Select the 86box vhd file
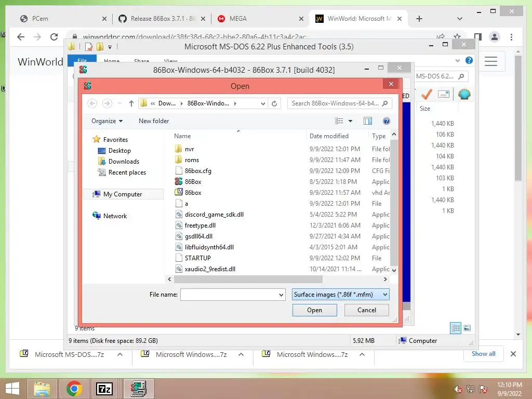 (193, 192)
